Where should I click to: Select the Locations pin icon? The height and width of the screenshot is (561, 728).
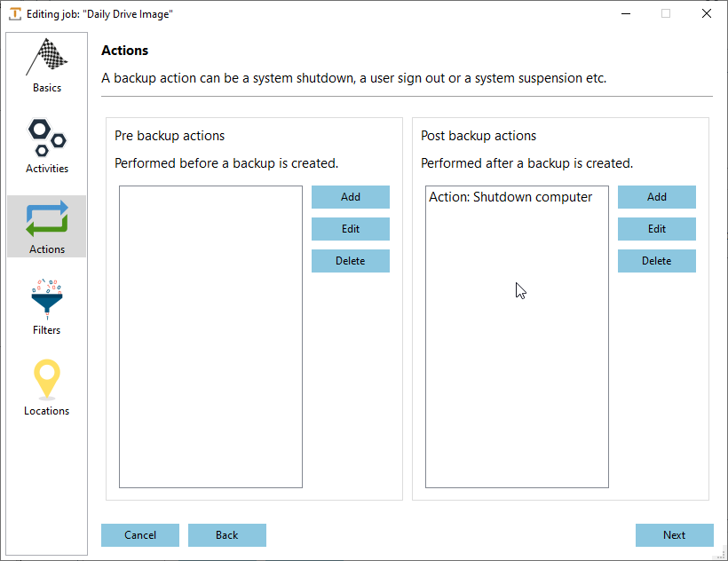46,380
